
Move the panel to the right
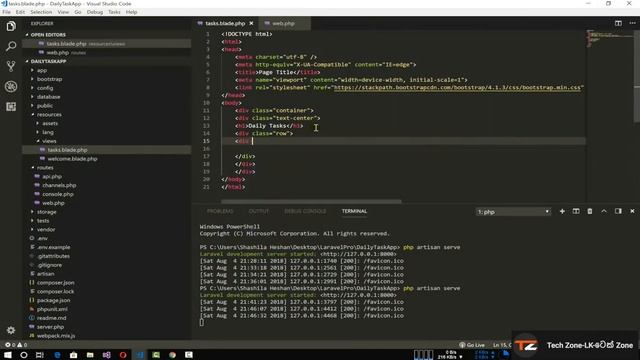tap(618, 211)
